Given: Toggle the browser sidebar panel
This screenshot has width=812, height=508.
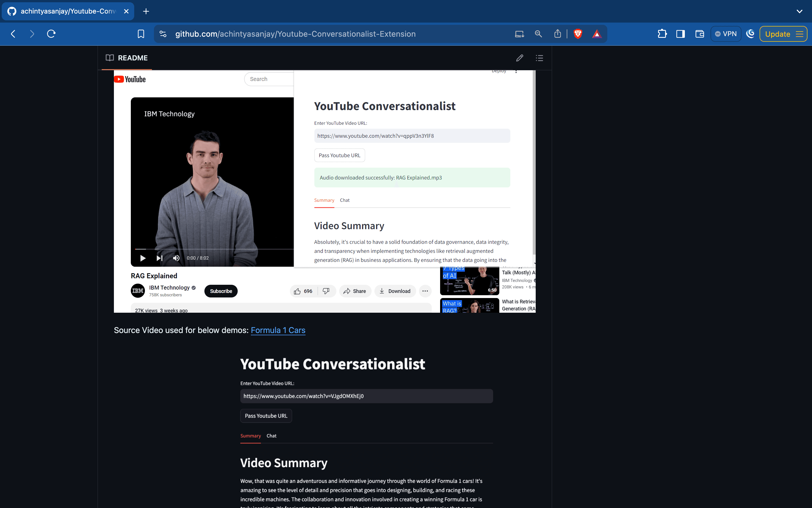Looking at the screenshot, I should pyautogui.click(x=680, y=34).
